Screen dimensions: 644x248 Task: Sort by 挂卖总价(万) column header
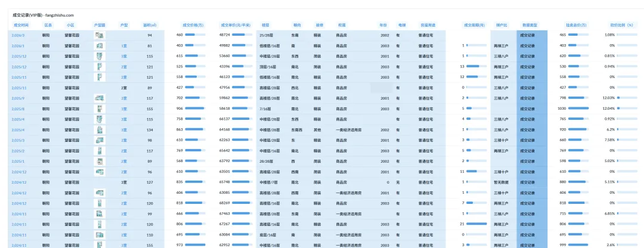(577, 25)
